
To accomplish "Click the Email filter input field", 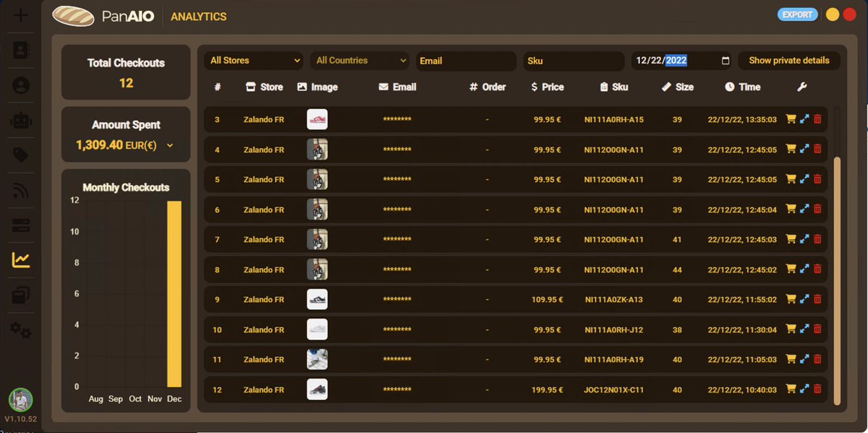I will click(466, 61).
